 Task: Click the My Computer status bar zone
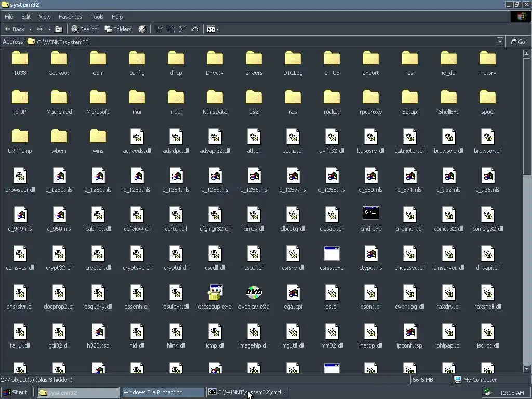491,380
